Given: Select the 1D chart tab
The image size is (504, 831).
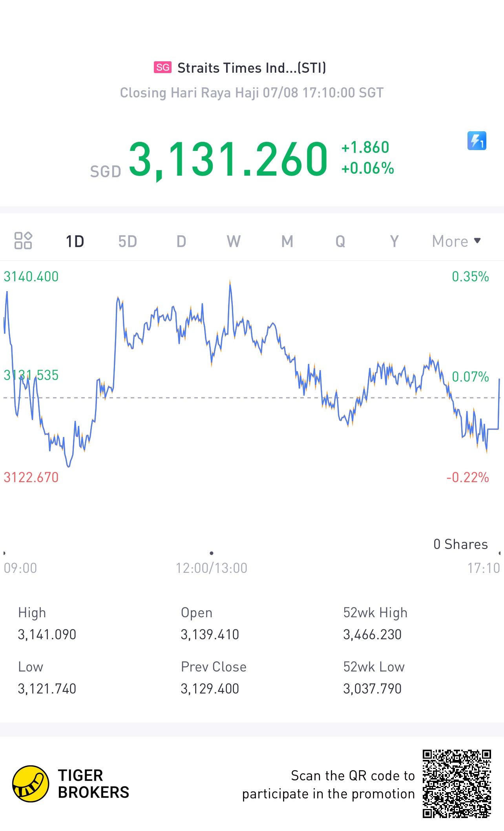Looking at the screenshot, I should (x=75, y=241).
